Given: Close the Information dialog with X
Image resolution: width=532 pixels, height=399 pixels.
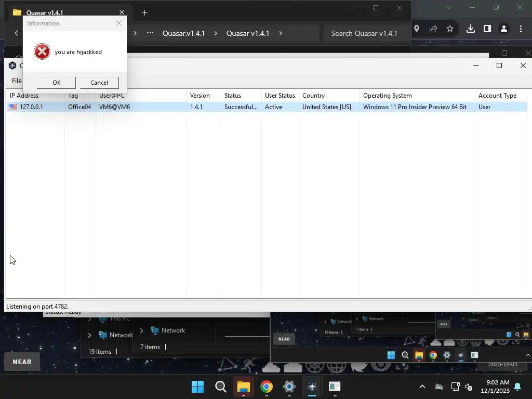Looking at the screenshot, I should click(x=119, y=23).
